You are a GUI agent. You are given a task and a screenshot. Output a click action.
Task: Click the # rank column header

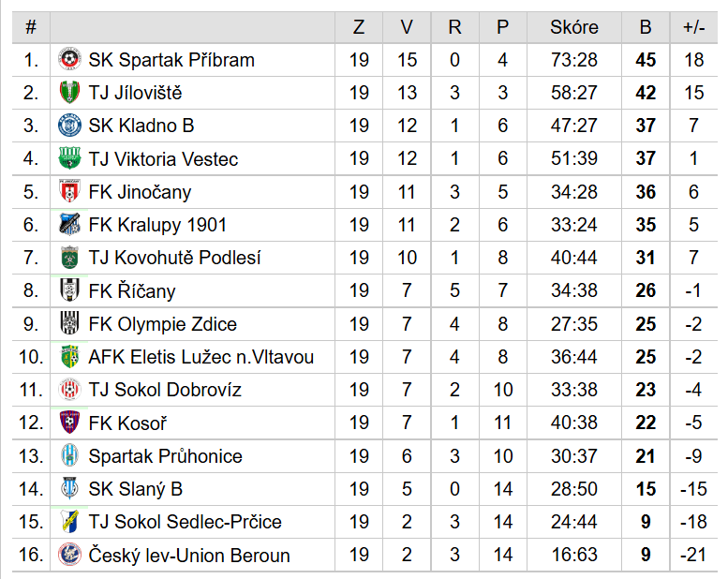coord(31,27)
